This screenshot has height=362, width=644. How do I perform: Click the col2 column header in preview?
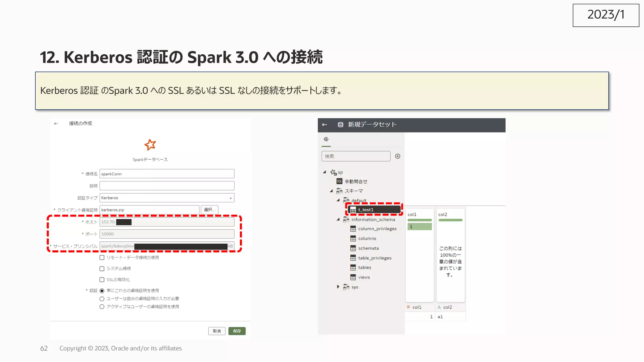click(450, 307)
